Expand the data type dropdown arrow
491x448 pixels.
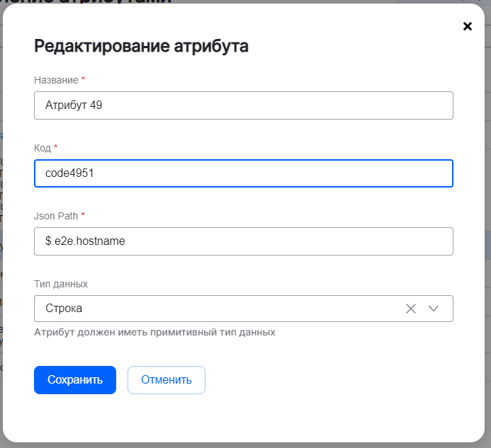[x=434, y=309]
